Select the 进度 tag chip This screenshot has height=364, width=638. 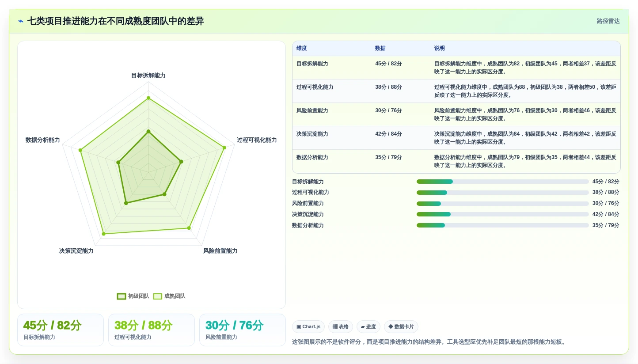coord(368,327)
